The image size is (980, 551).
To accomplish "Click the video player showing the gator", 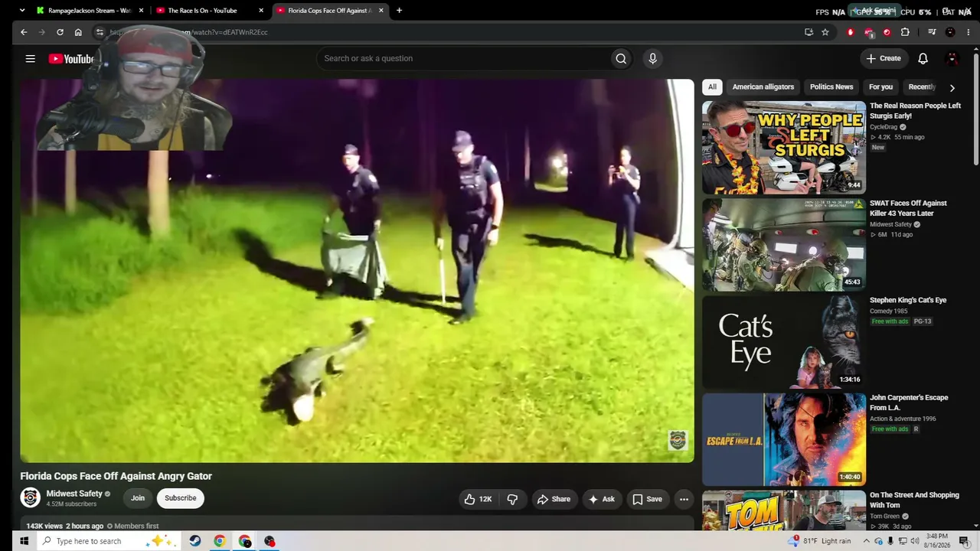I will pos(357,271).
